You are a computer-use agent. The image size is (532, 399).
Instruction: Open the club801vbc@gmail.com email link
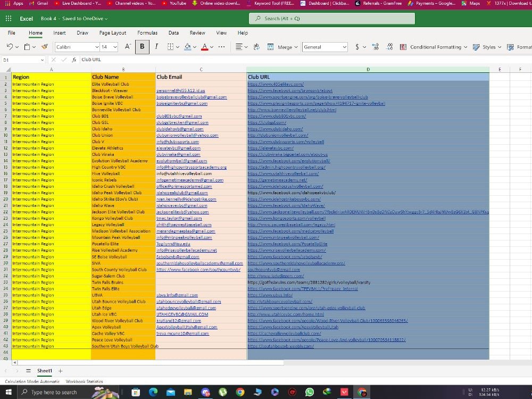coord(179,116)
